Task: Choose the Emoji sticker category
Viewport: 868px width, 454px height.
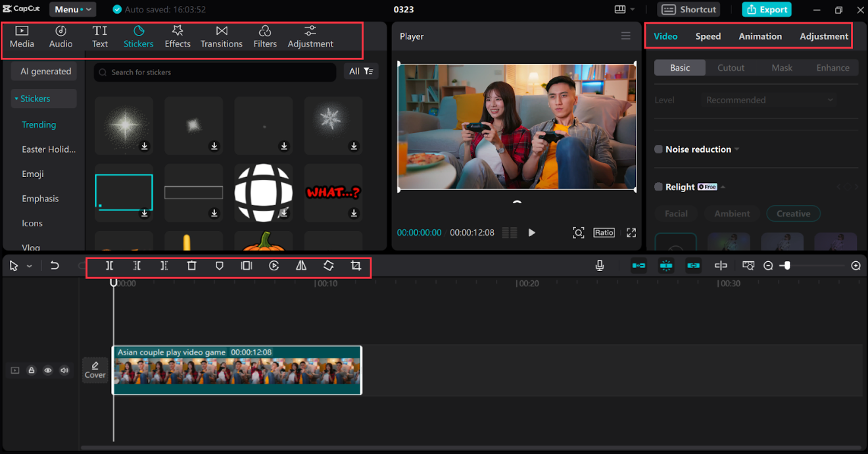Action: pyautogui.click(x=33, y=174)
